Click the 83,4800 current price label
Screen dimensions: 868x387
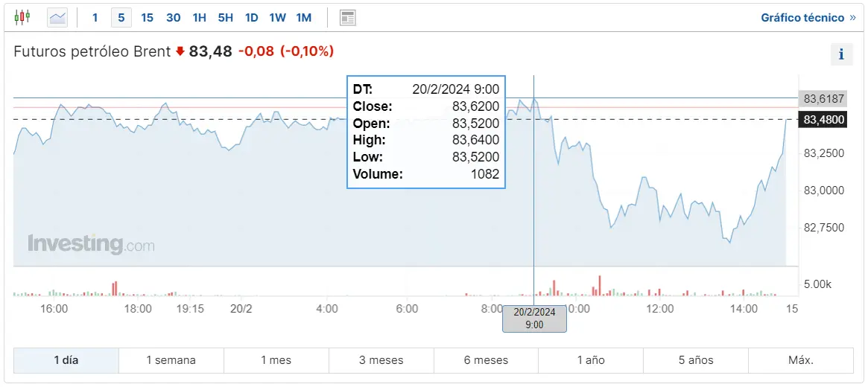tap(823, 119)
